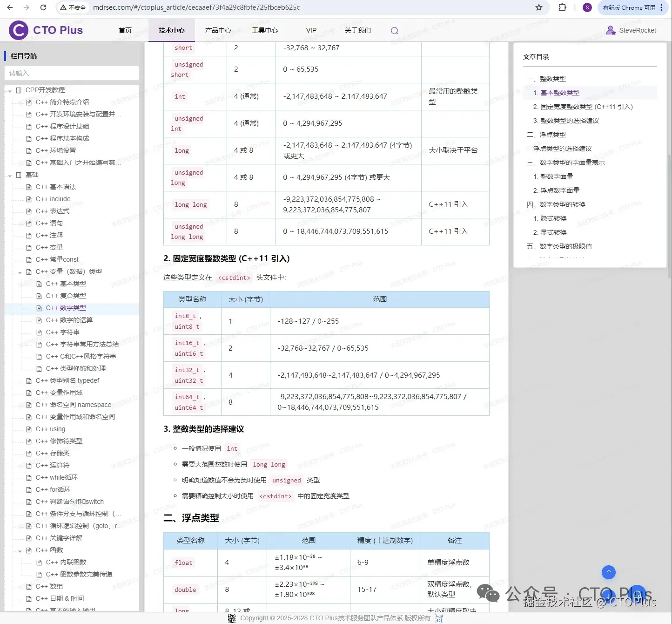Reload the page with the refresh icon

(43, 7)
